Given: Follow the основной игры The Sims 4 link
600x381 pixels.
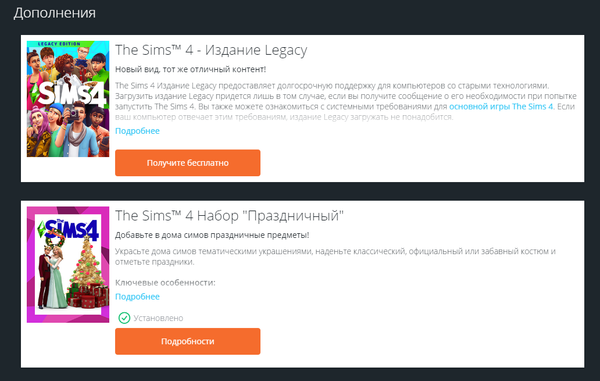Looking at the screenshot, I should (x=501, y=106).
